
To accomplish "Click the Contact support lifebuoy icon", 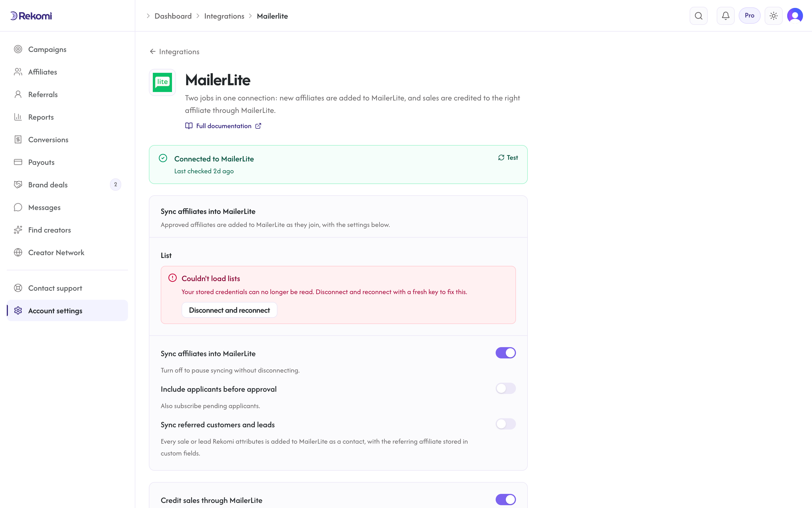I will pos(18,288).
